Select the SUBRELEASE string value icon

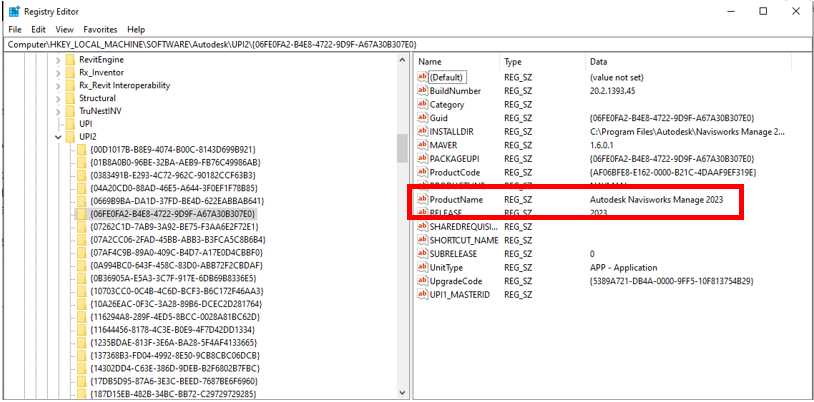(x=423, y=254)
